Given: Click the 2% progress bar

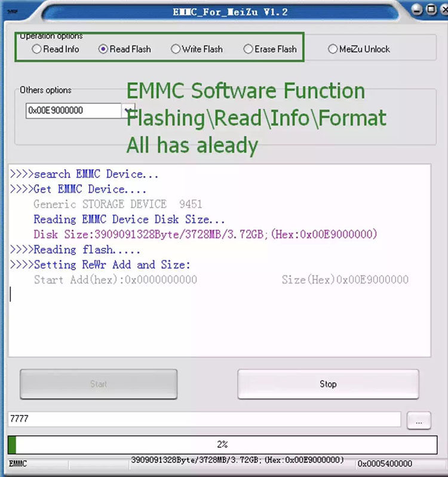Looking at the screenshot, I should pyautogui.click(x=222, y=445).
